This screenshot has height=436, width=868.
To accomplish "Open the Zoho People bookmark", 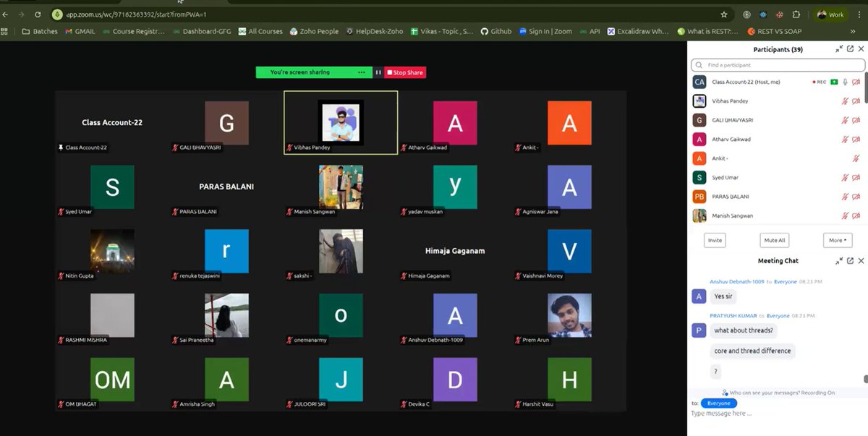I will pyautogui.click(x=314, y=31).
